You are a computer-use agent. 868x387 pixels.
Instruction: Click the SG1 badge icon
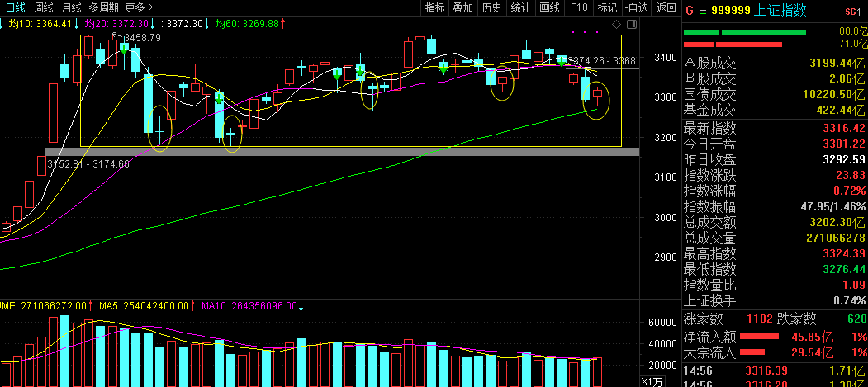tap(851, 11)
